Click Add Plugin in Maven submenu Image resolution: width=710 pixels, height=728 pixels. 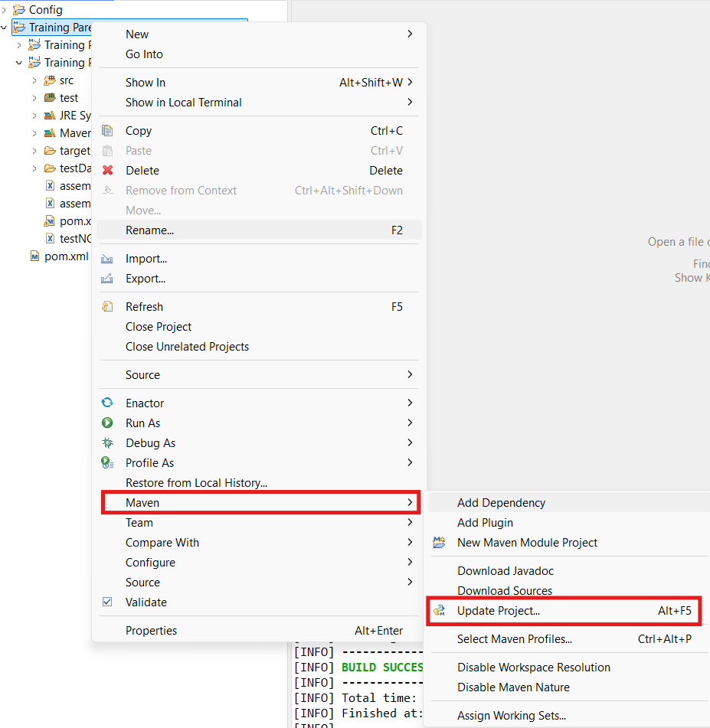pos(569,523)
